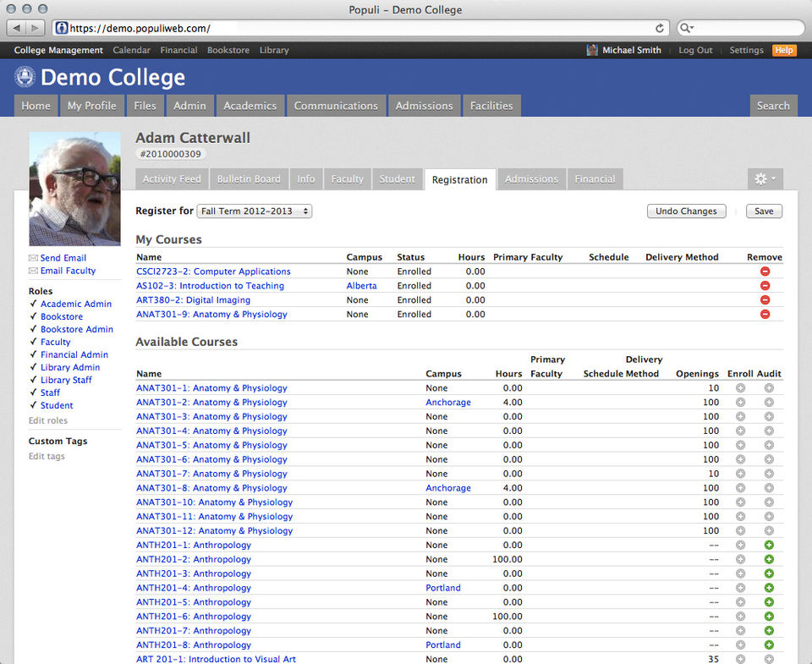The height and width of the screenshot is (664, 812).
Task: Click the Undo Changes button
Action: (x=686, y=211)
